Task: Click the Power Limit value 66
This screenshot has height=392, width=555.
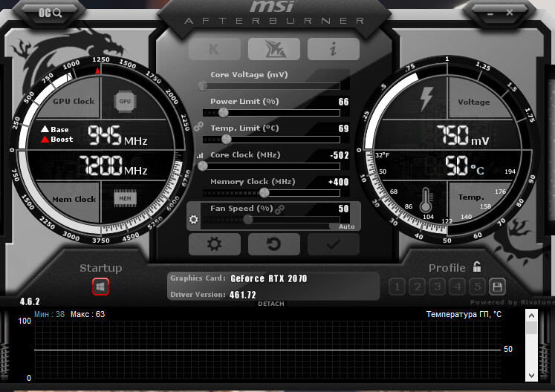Action: (343, 102)
